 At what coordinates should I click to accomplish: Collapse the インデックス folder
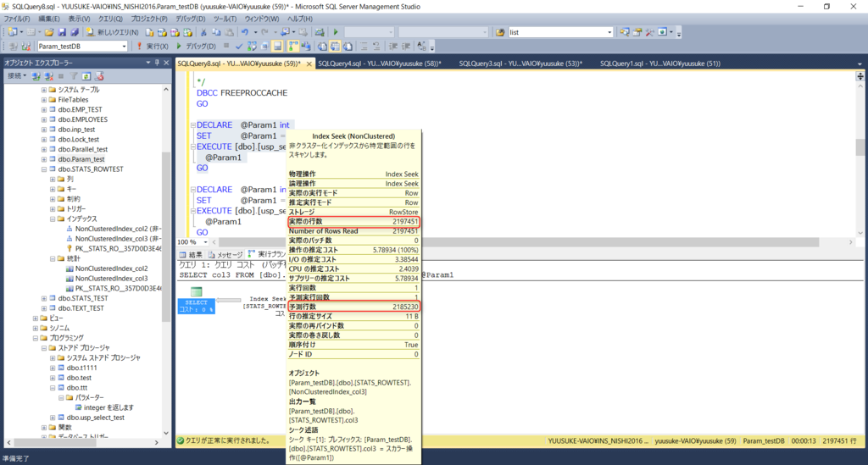coord(53,219)
